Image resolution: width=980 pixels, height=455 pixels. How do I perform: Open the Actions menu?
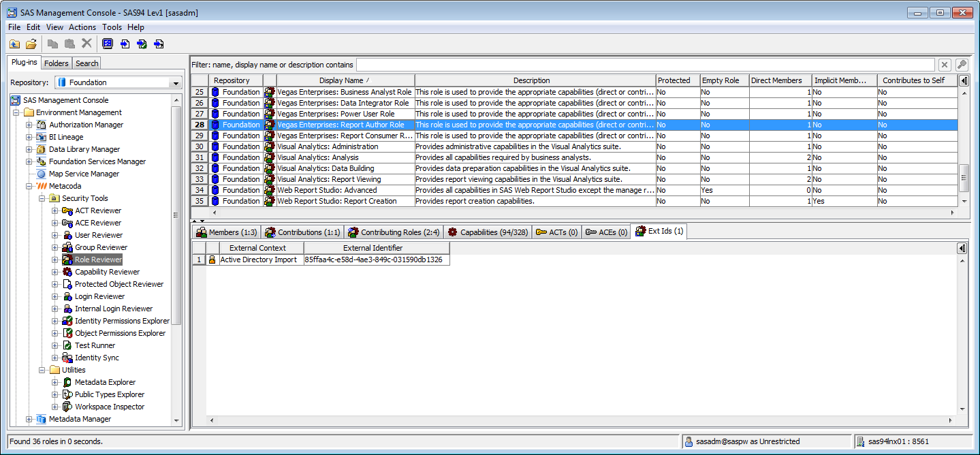coord(82,27)
